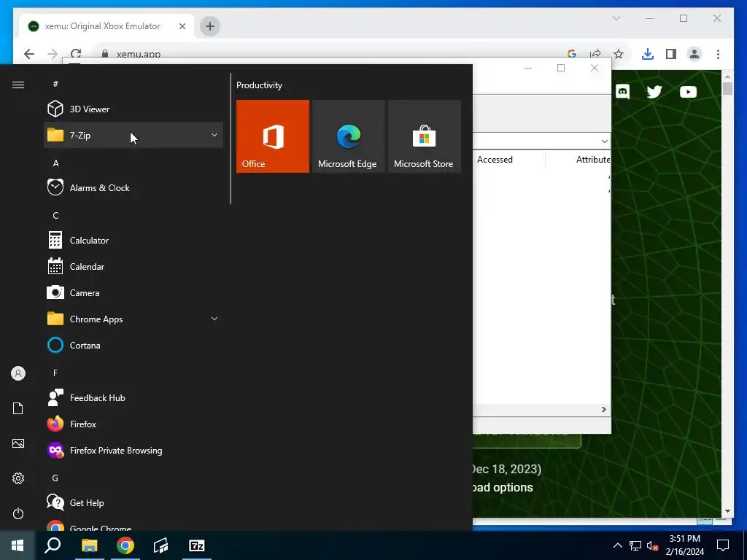Open Chrome downloads

coord(648,54)
